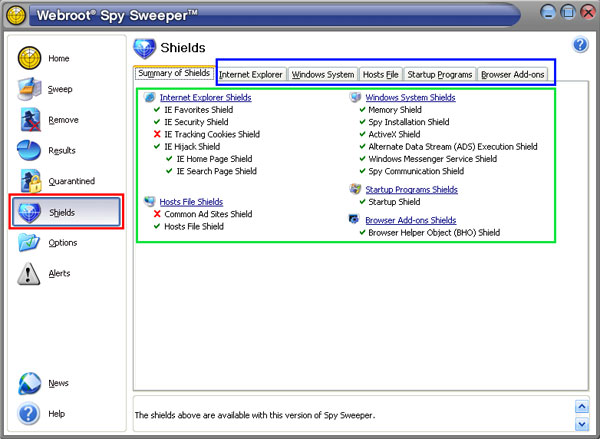Open the Startup Programs tab
Screen dimensions: 600x439
(x=440, y=74)
